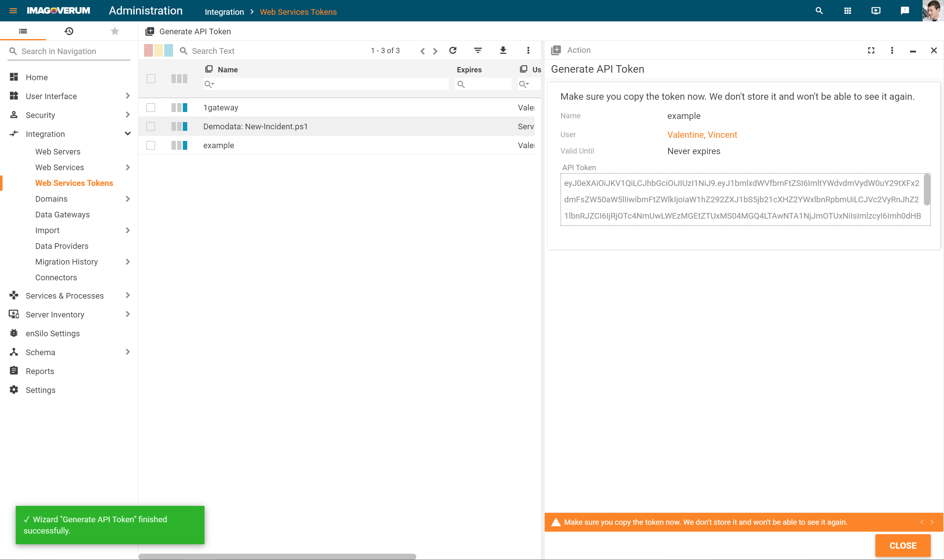
Task: Expand Action panel to fullscreen
Action: pos(871,50)
